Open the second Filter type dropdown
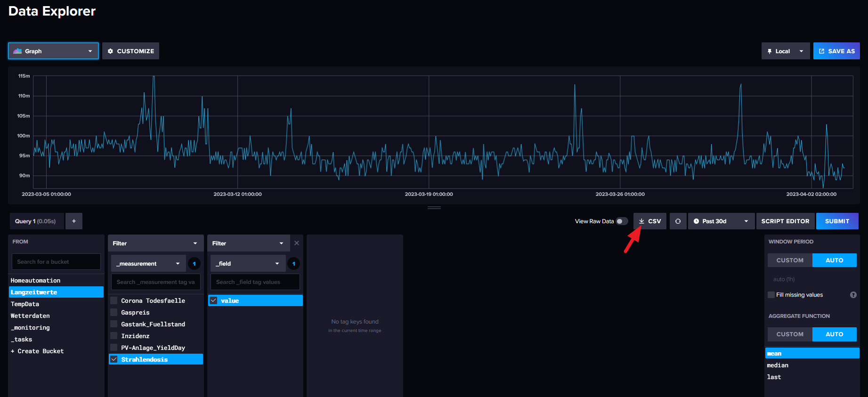The image size is (868, 397). tap(248, 243)
